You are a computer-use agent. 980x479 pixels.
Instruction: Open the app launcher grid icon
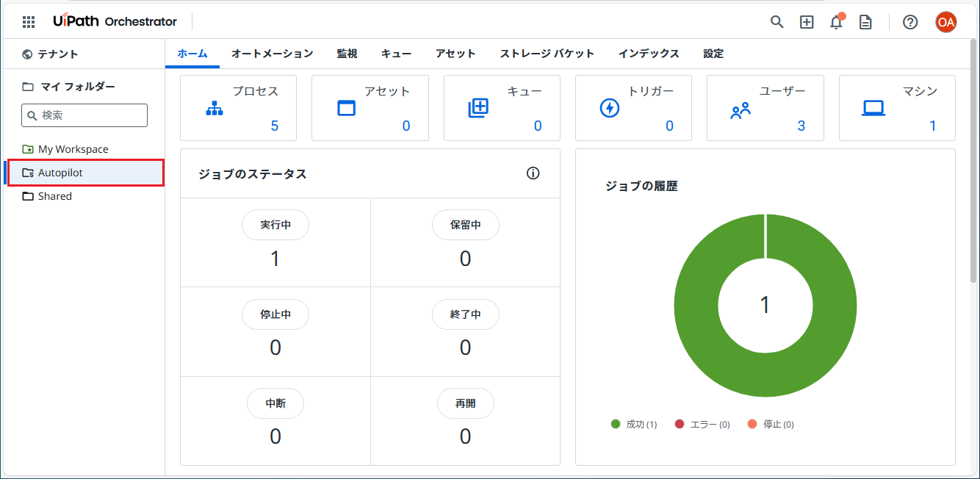(29, 22)
